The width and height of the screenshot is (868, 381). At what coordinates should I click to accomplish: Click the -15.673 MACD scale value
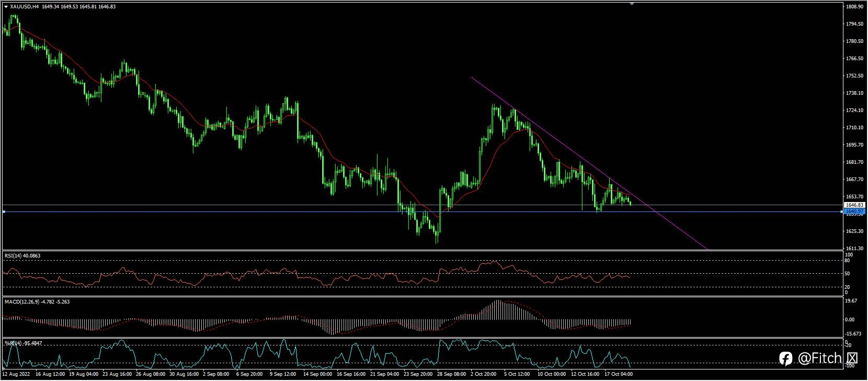point(853,334)
